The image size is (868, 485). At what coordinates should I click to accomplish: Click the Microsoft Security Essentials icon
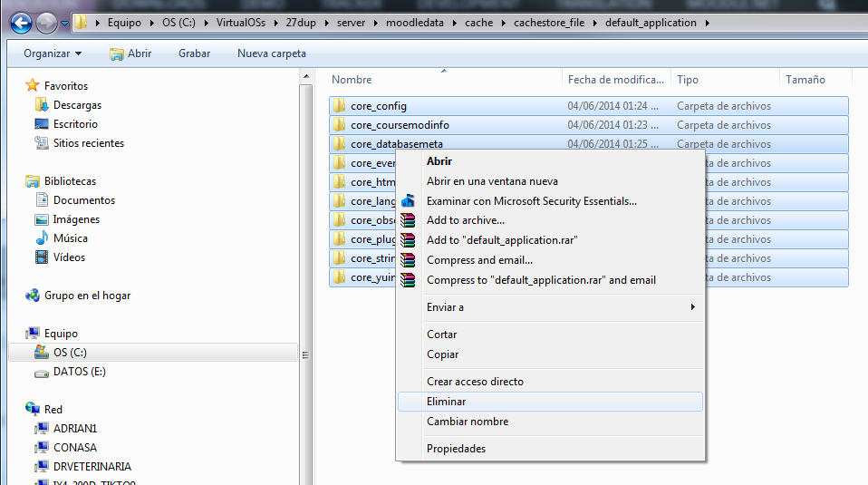pos(408,200)
